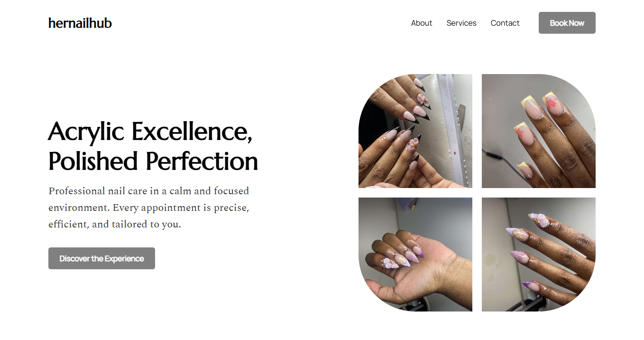Click the Polished Perfection heading line
This screenshot has width=644, height=340.
point(153,161)
